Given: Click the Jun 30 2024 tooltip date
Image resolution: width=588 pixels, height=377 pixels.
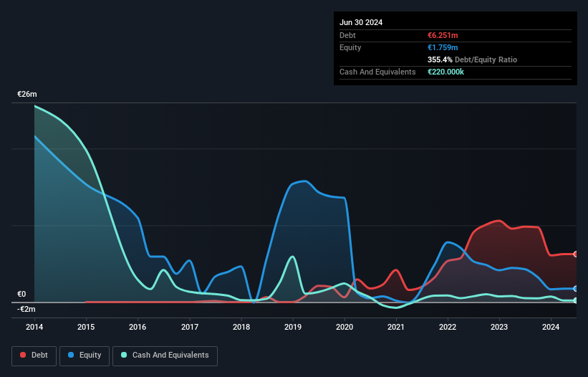Looking at the screenshot, I should click(361, 22).
